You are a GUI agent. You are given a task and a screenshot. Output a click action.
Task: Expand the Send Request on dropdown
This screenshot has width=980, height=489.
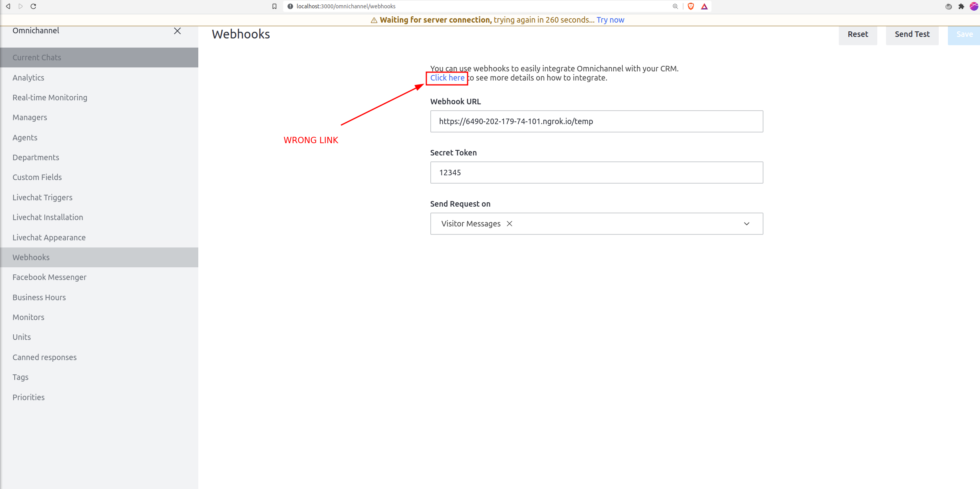click(746, 224)
